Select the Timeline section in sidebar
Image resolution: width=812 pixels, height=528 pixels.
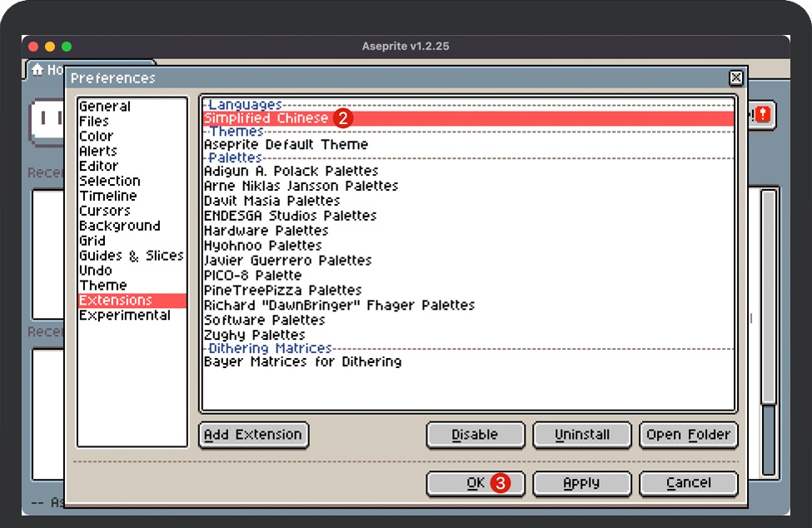tap(108, 196)
